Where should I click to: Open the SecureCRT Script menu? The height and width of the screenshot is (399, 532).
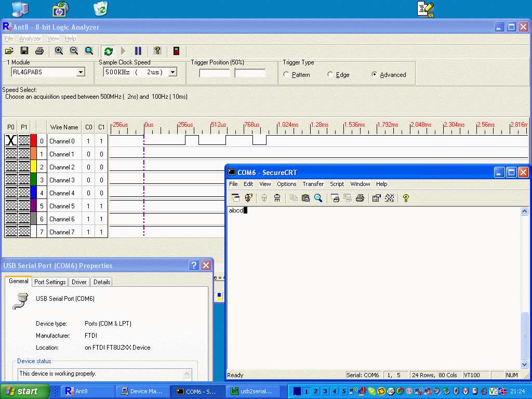[x=337, y=184]
